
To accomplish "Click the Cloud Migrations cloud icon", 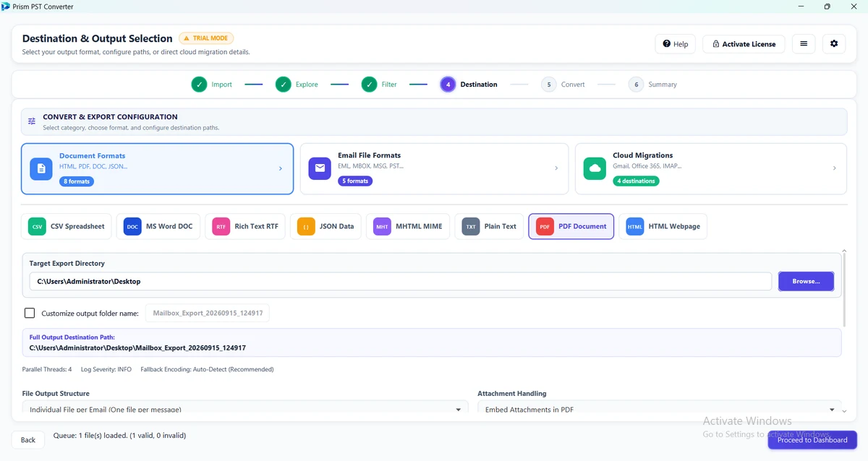I will pos(595,168).
